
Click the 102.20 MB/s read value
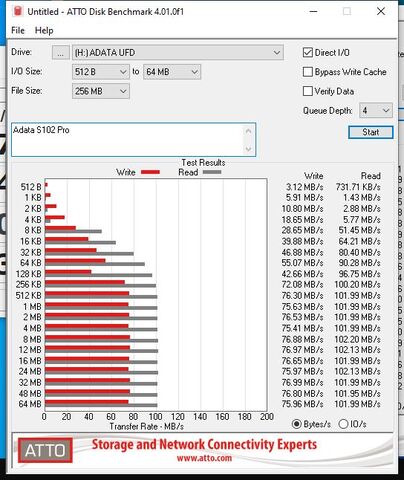click(x=358, y=339)
